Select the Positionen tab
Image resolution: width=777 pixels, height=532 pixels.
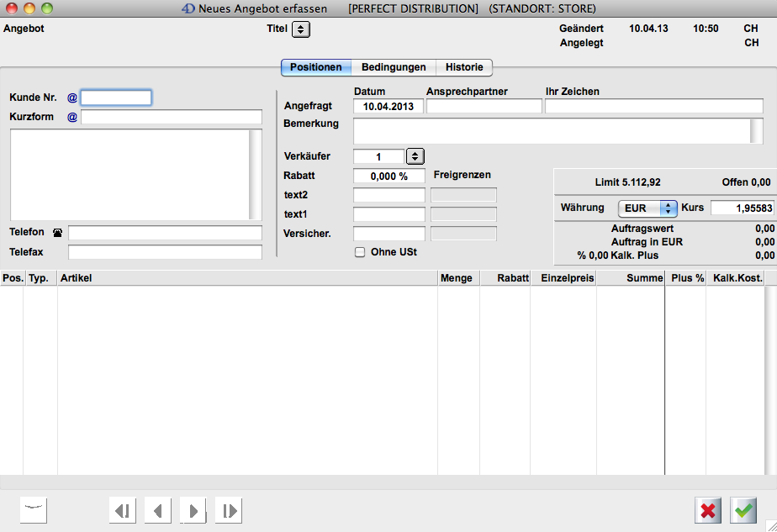click(316, 67)
